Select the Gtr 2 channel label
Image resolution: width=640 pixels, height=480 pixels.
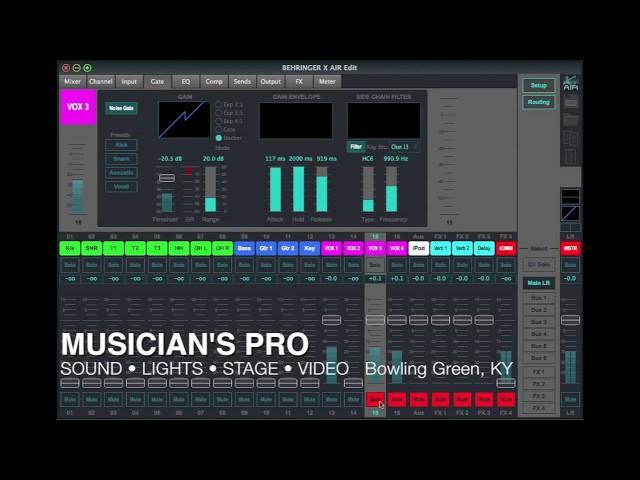click(288, 248)
